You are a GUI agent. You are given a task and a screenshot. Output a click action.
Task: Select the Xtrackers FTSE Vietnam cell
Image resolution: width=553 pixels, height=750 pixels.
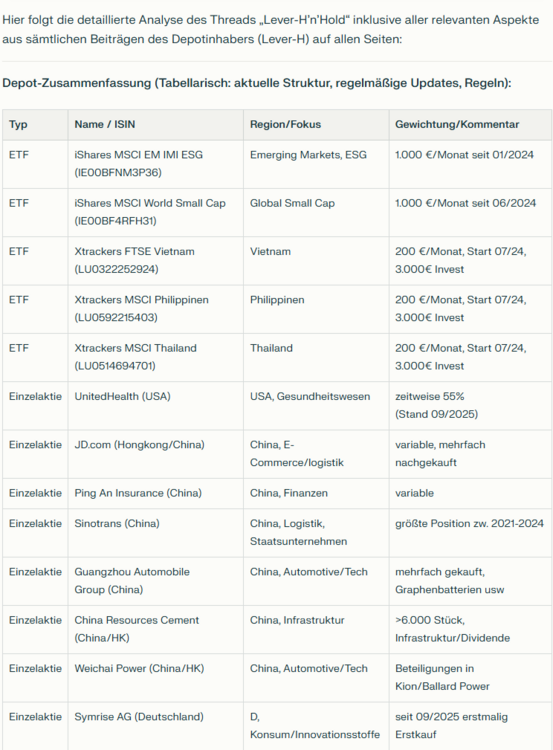pyautogui.click(x=155, y=261)
